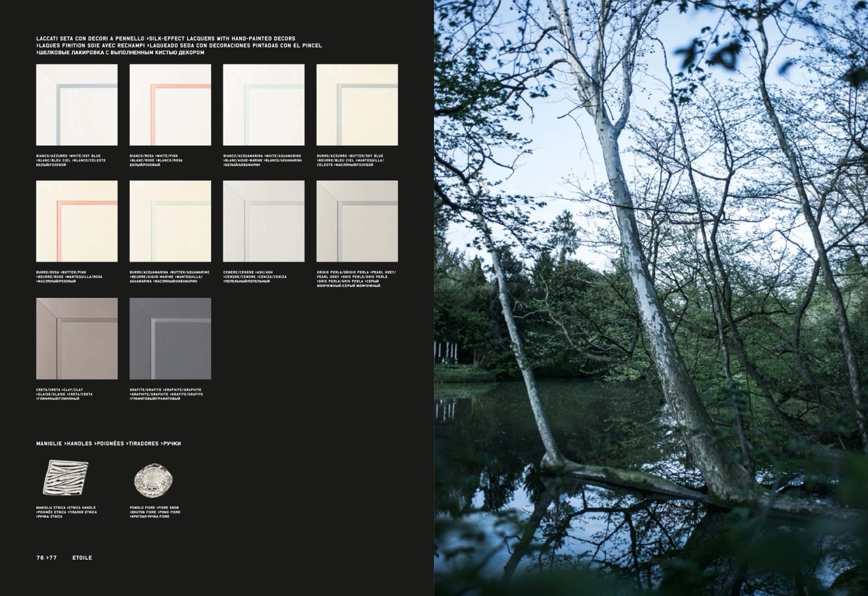Click the Pomolo Fiore caption text

coord(155,512)
